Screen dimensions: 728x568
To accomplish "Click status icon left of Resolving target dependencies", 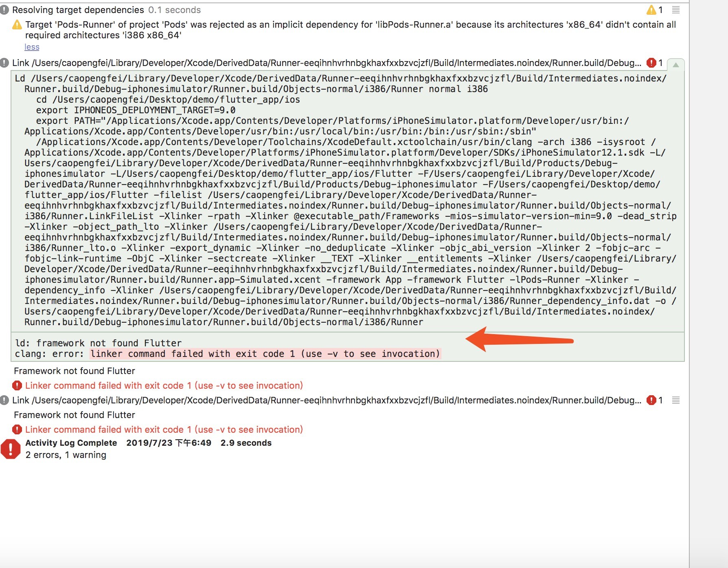I will click(x=4, y=10).
